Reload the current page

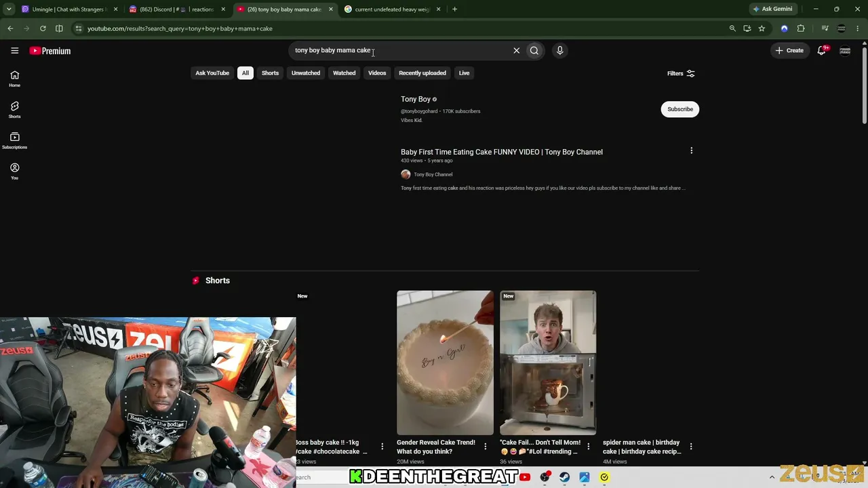point(43,28)
